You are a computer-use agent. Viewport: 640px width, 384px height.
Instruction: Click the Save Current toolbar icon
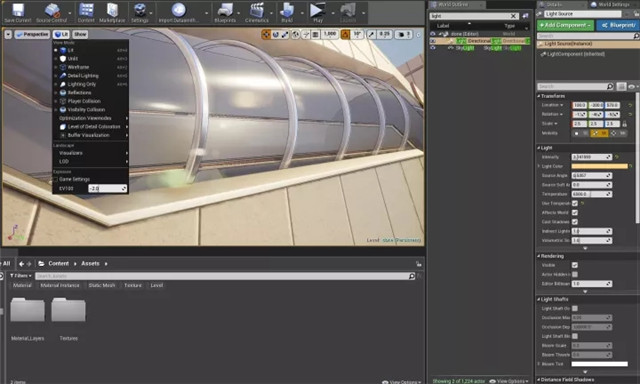click(x=18, y=12)
